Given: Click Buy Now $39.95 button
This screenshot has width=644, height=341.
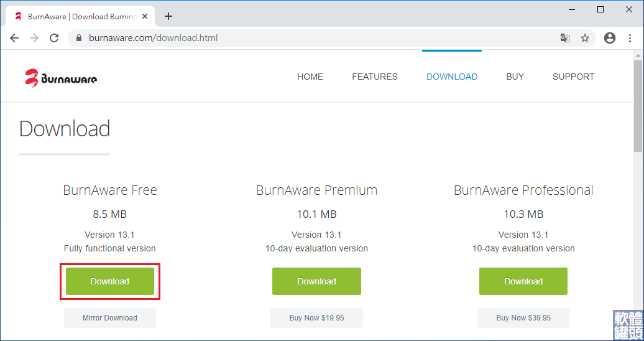Looking at the screenshot, I should (523, 318).
